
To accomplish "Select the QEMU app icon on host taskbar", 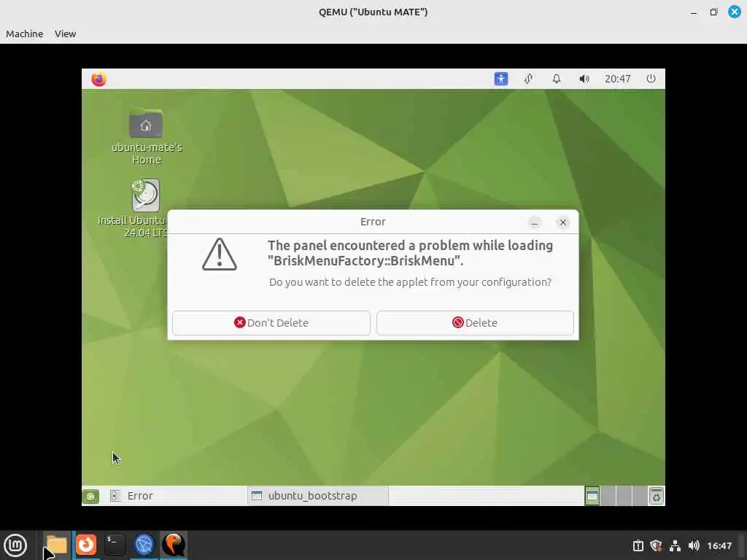I will click(x=174, y=545).
